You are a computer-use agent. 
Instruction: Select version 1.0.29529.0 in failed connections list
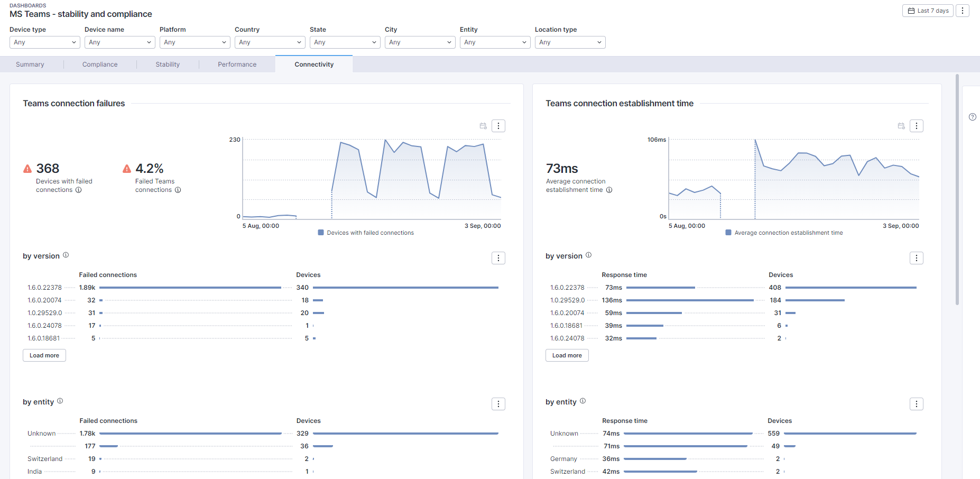coord(44,313)
